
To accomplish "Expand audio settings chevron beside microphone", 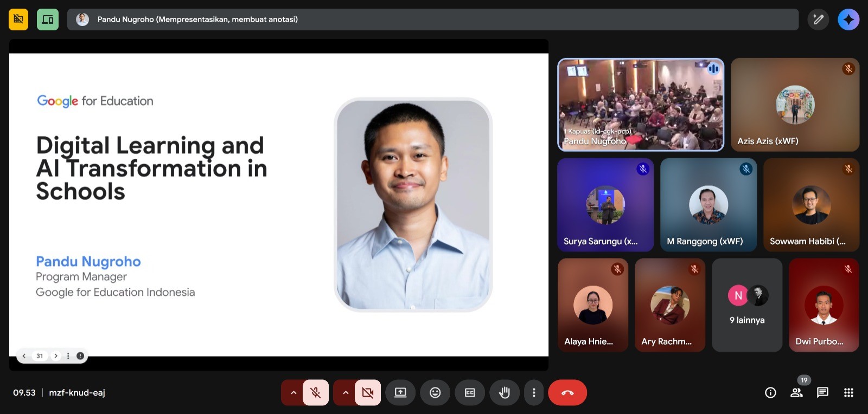I will coord(293,393).
